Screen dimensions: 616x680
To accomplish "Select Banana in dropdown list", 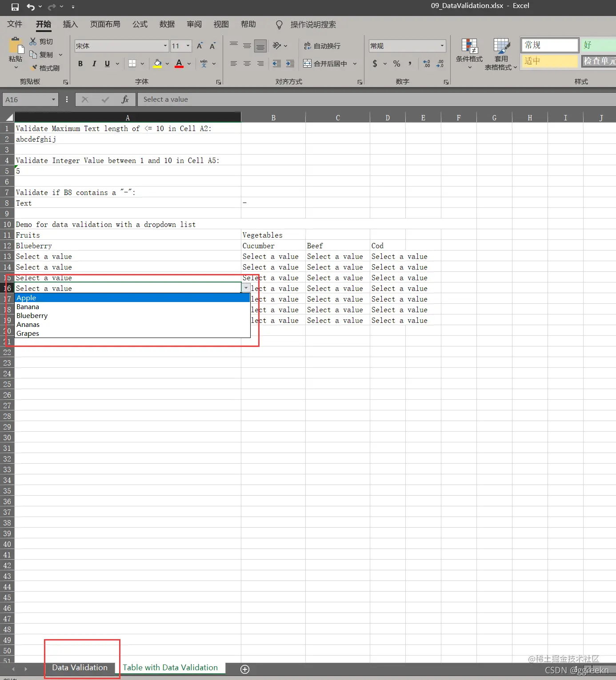I will tap(132, 306).
